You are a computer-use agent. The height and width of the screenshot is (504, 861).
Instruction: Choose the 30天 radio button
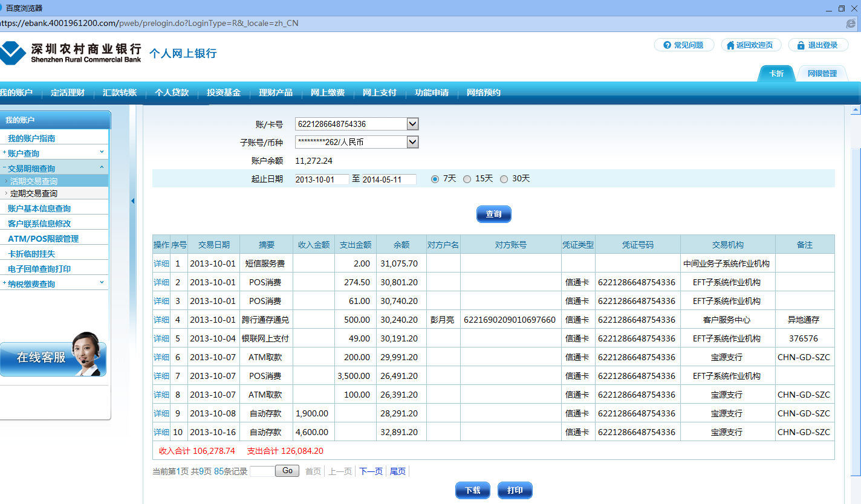504,179
